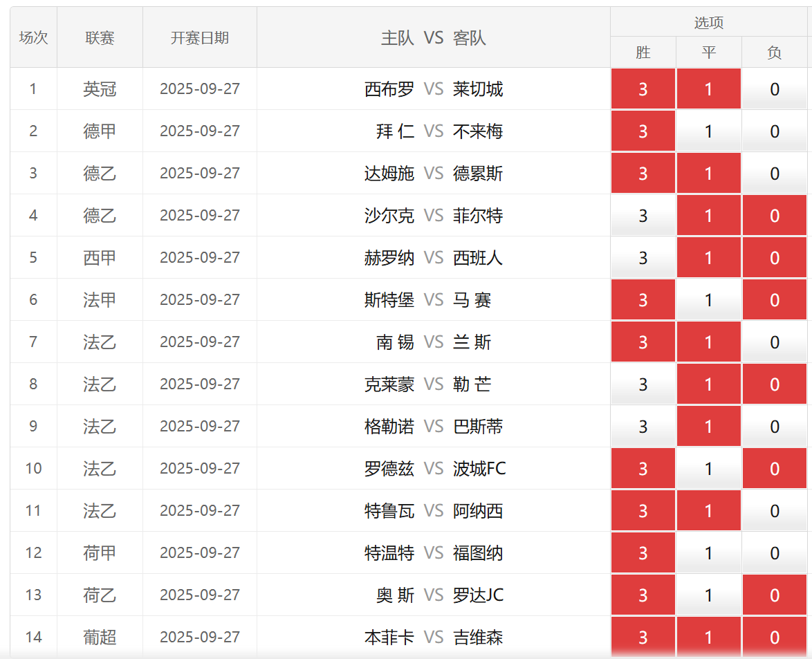This screenshot has height=661, width=812.
Task: Deselect win option 3 for 奥斯 vs 罗达JC
Action: pyautogui.click(x=643, y=595)
